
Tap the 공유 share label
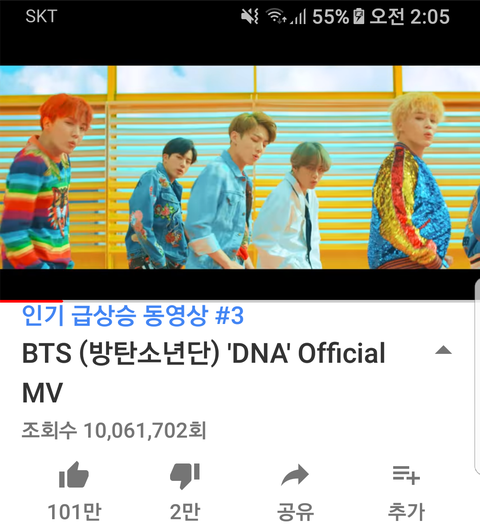point(295,512)
